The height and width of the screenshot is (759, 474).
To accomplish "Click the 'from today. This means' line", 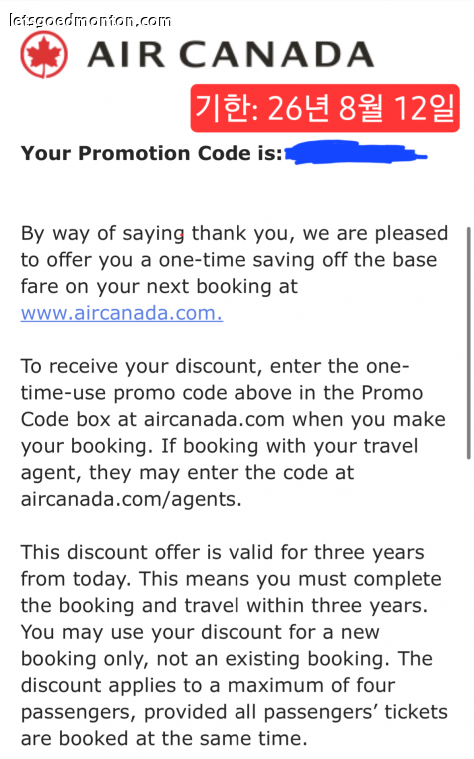I will click(231, 579).
